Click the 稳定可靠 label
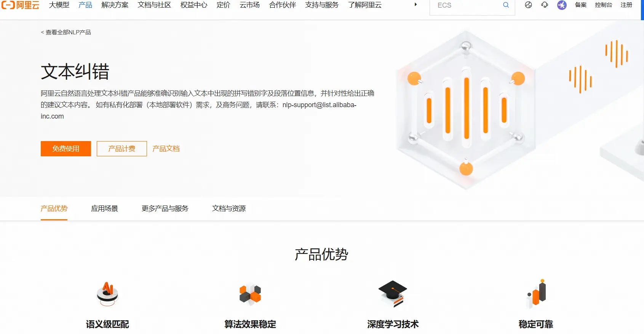644x334 pixels. click(536, 324)
